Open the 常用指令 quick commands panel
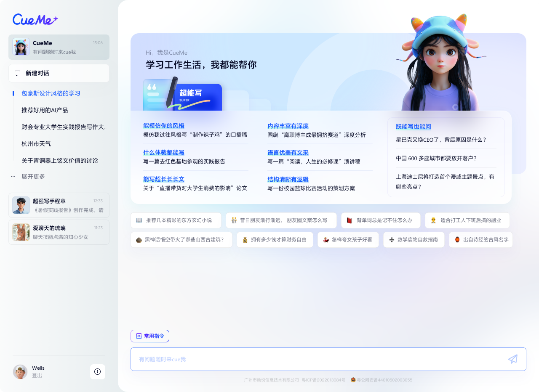Screen dimensions: 539x392 [x=150, y=336]
